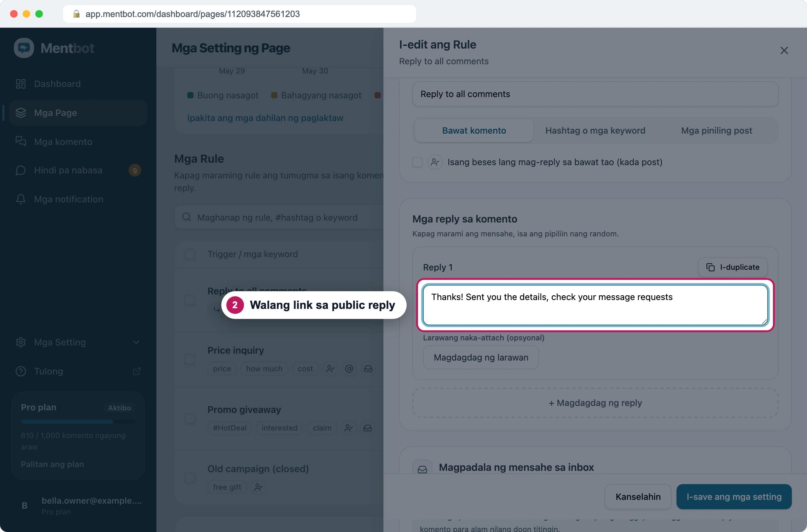Click the rule name field Reply to all comments
The width and height of the screenshot is (807, 532).
(595, 94)
